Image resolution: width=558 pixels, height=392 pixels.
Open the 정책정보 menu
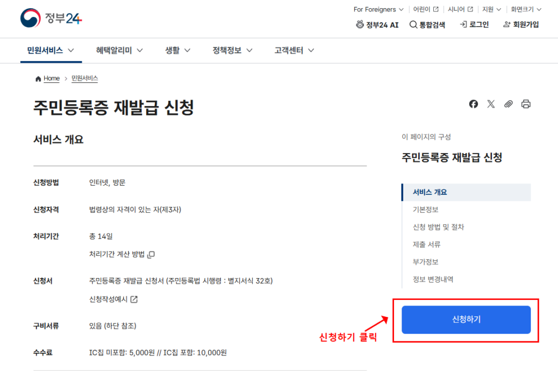click(x=227, y=50)
